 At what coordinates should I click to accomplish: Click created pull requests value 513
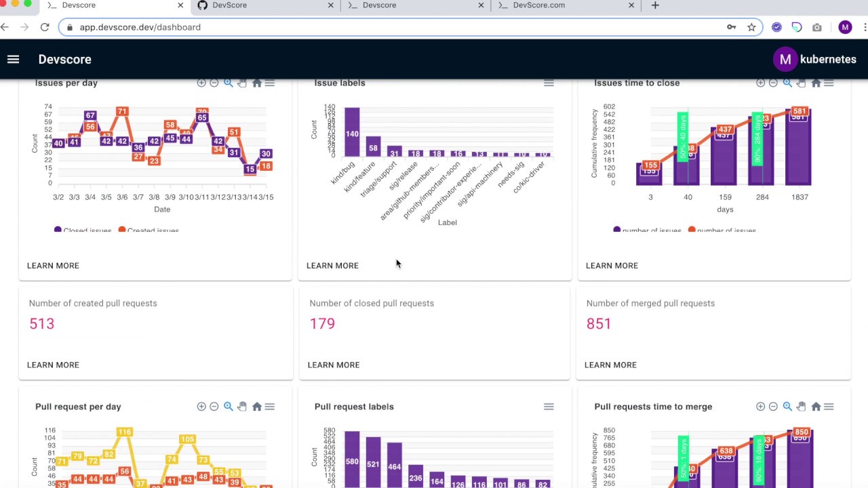[42, 324]
